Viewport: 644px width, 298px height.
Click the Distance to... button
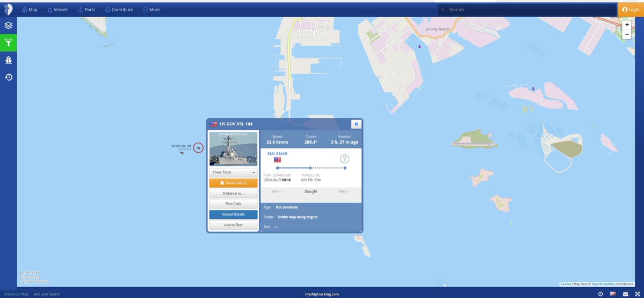[233, 194]
